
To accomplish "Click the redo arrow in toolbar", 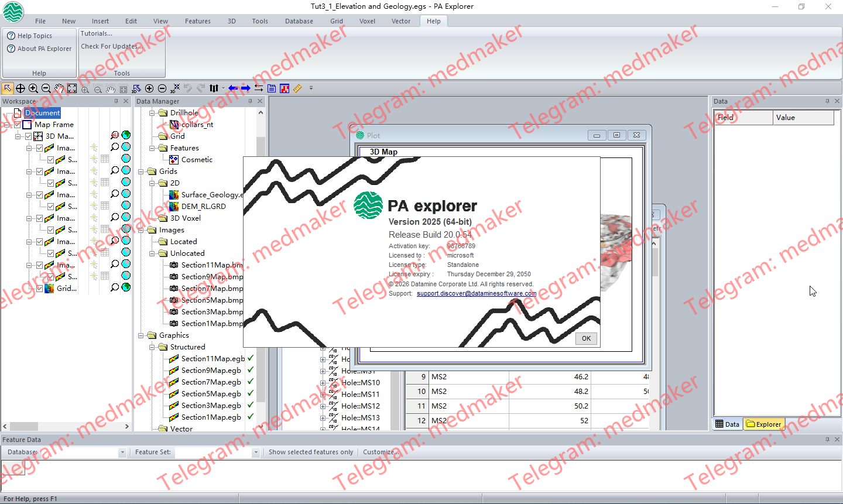I will tap(201, 88).
